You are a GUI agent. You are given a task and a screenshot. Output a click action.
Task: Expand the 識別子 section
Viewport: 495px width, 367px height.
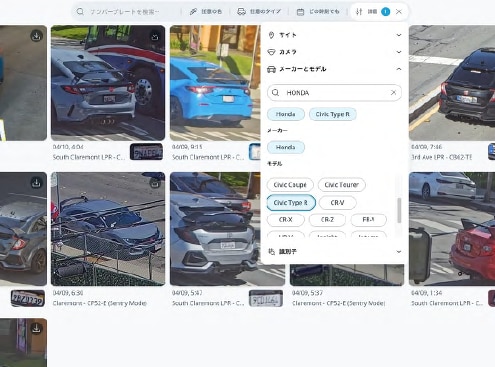point(399,251)
